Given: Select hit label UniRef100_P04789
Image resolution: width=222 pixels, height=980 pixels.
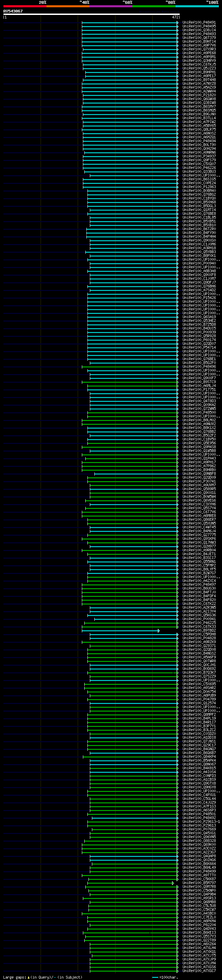Looking at the screenshot, I should pyautogui.click(x=199, y=699).
